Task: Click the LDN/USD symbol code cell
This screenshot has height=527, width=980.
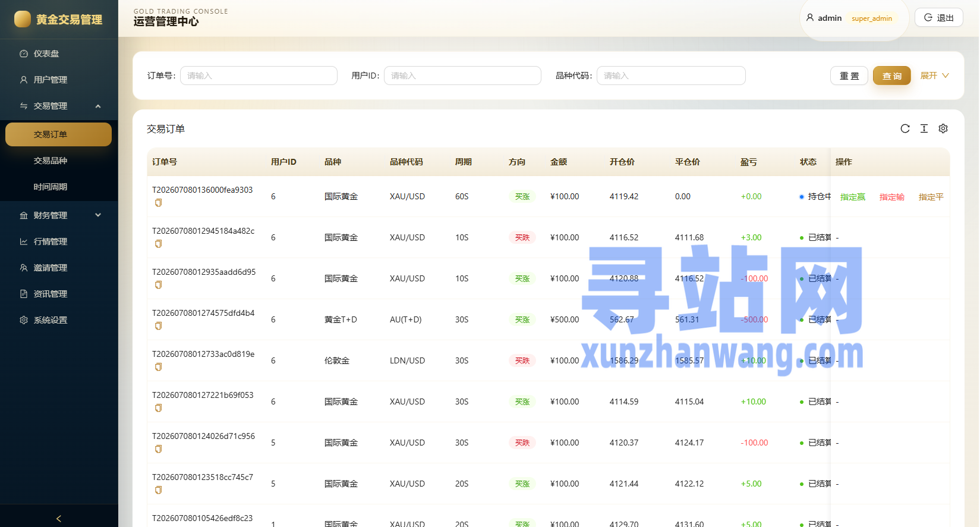Action: tap(408, 360)
